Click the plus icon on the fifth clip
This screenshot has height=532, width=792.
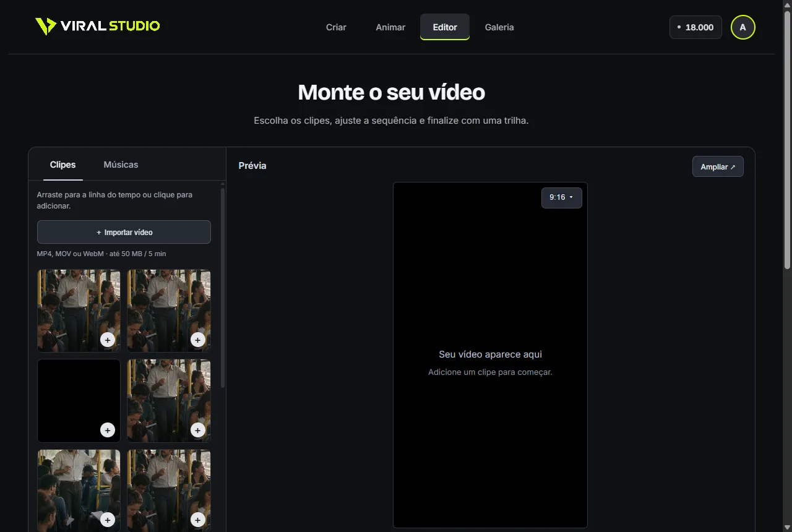point(108,520)
